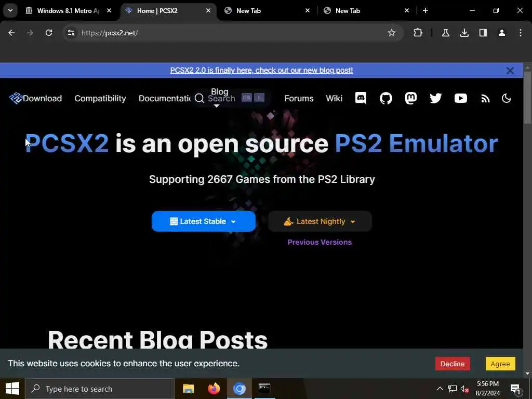Open the browser Downloads icon
The width and height of the screenshot is (532, 399).
click(x=464, y=33)
